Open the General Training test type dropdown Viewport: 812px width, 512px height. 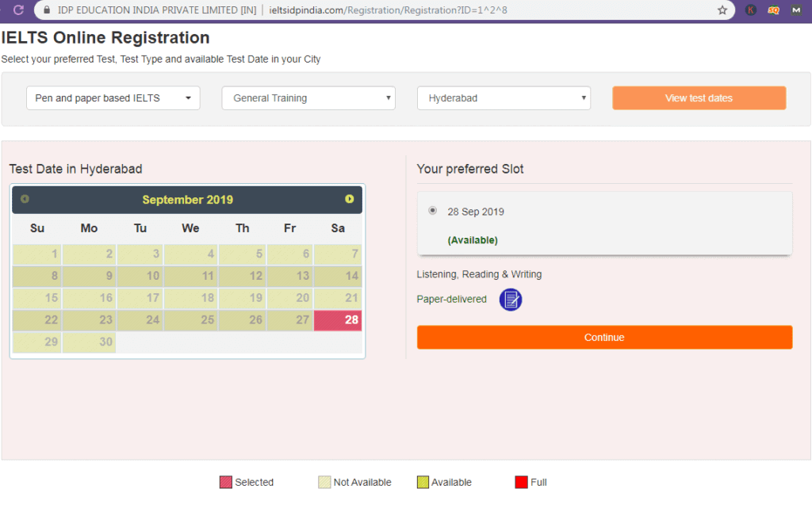[x=308, y=97]
